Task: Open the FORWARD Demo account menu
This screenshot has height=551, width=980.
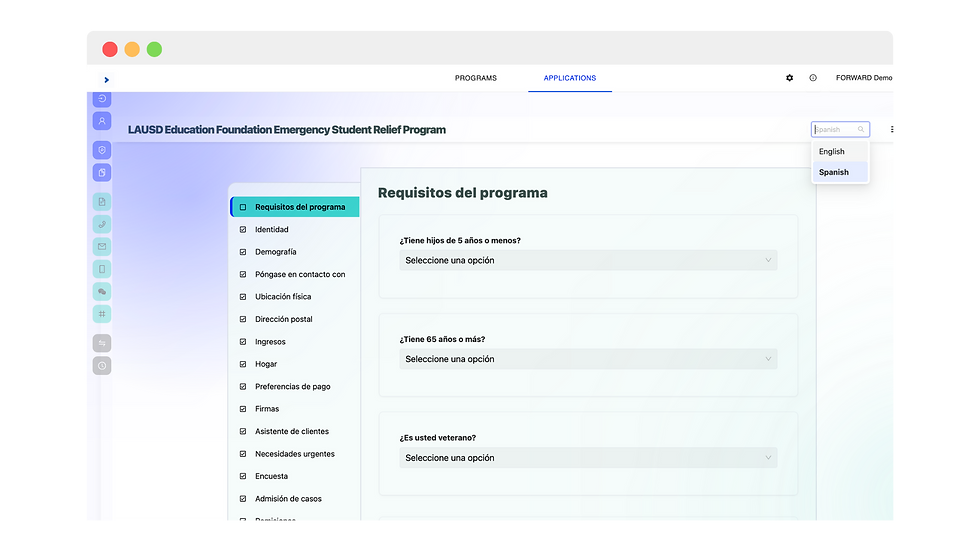Action: click(864, 78)
